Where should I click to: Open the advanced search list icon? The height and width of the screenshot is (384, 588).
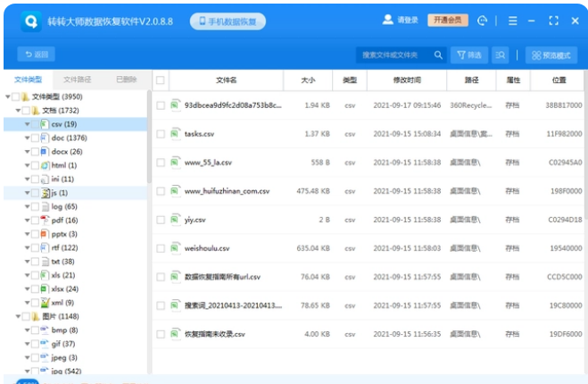pyautogui.click(x=501, y=55)
